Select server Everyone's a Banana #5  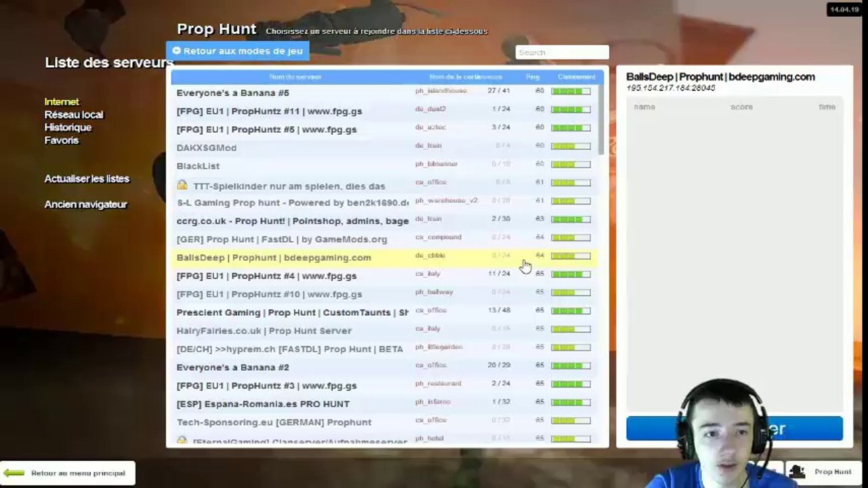[384, 93]
